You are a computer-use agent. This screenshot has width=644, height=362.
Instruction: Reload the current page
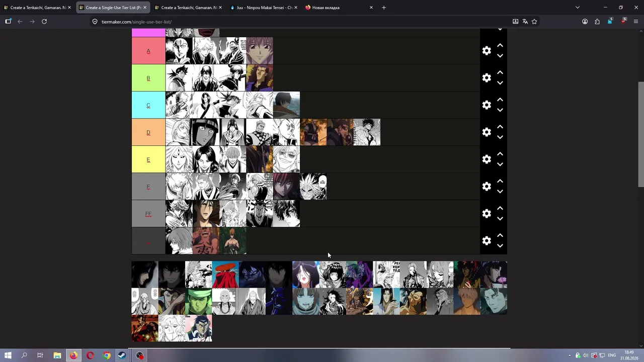(x=44, y=22)
